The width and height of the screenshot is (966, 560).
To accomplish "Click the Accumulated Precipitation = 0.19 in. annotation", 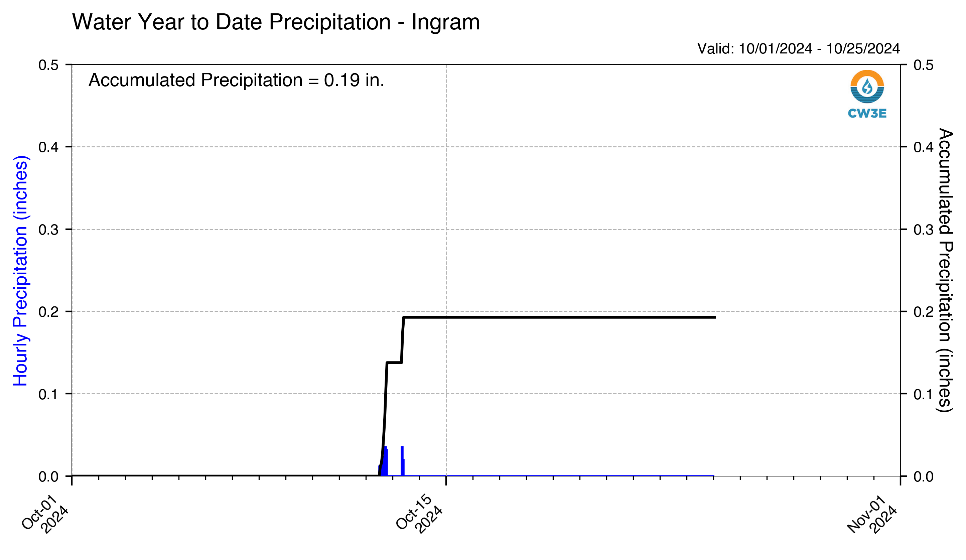I will point(237,80).
